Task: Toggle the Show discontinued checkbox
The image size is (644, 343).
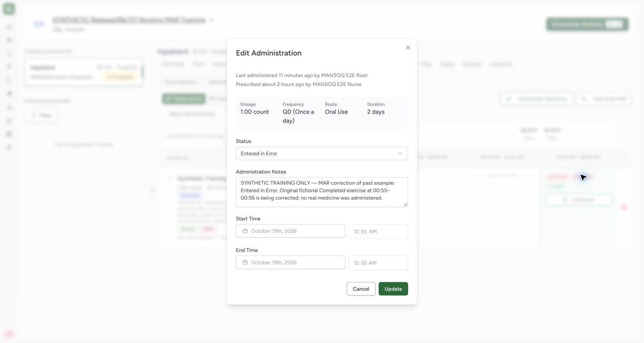Action: pos(164,114)
